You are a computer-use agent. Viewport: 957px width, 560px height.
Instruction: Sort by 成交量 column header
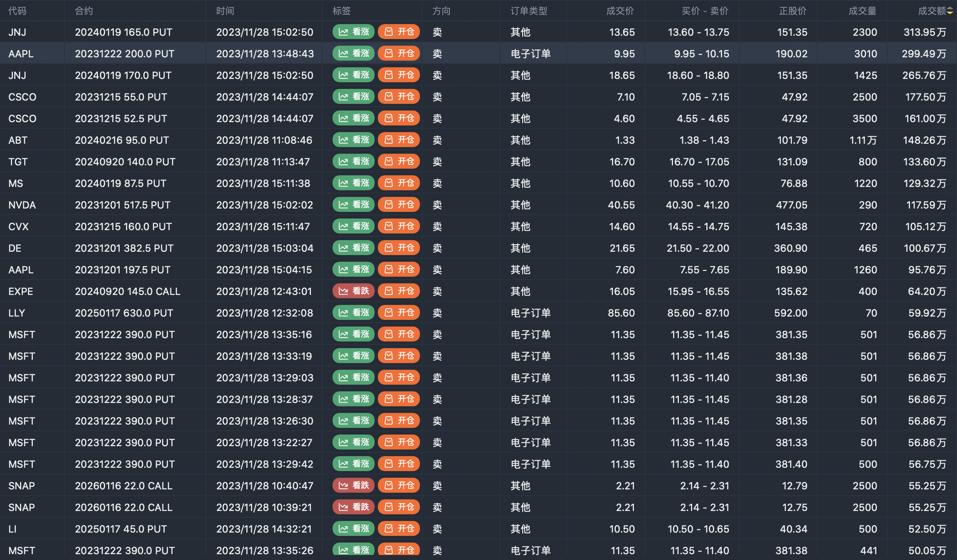pyautogui.click(x=862, y=11)
